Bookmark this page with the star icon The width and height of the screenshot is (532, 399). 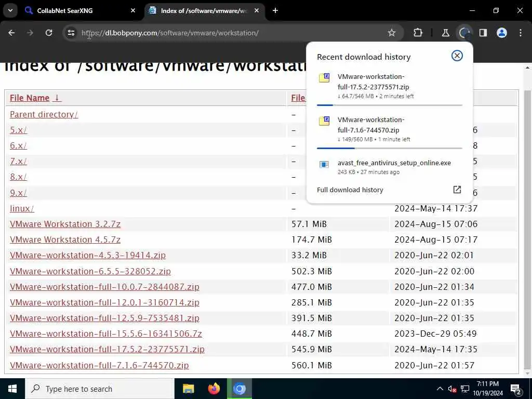click(x=392, y=33)
